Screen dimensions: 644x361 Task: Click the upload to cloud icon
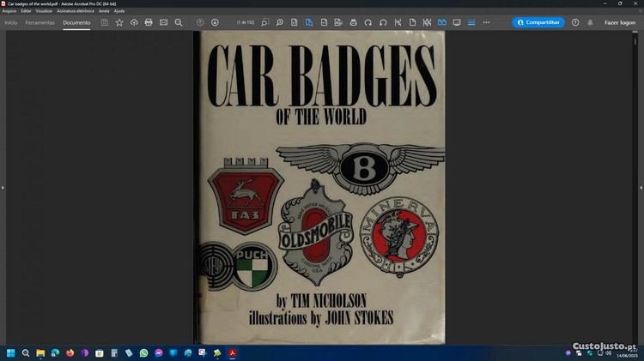point(134,22)
